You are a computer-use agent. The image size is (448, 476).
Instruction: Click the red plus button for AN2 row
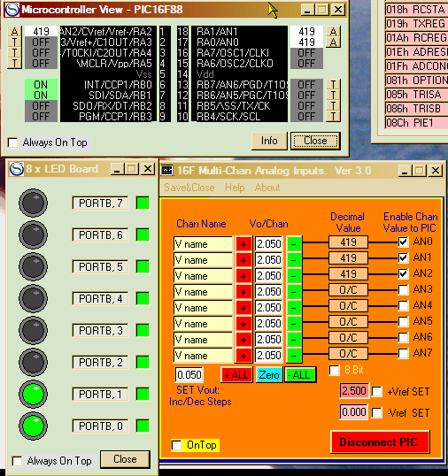tap(243, 276)
